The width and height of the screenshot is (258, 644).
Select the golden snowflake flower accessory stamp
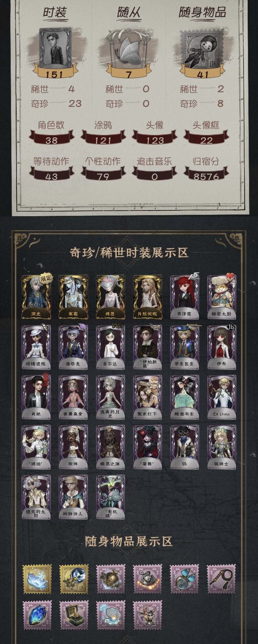[37, 578]
